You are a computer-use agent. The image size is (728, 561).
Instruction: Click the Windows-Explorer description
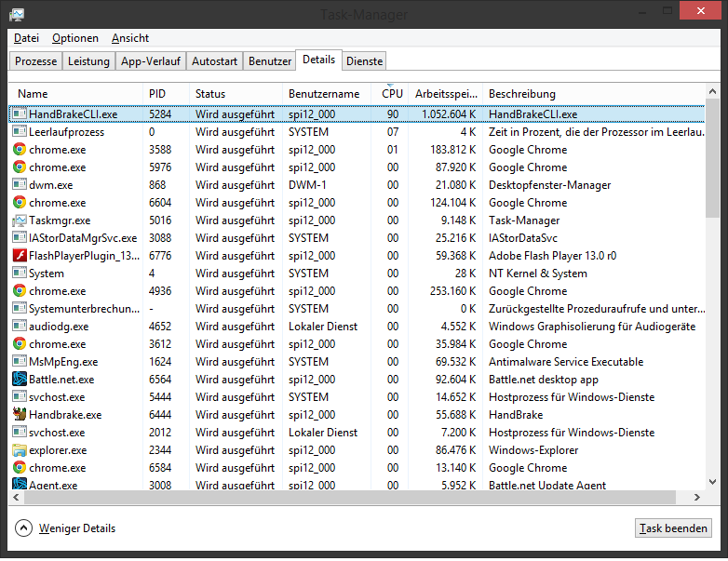click(x=533, y=450)
